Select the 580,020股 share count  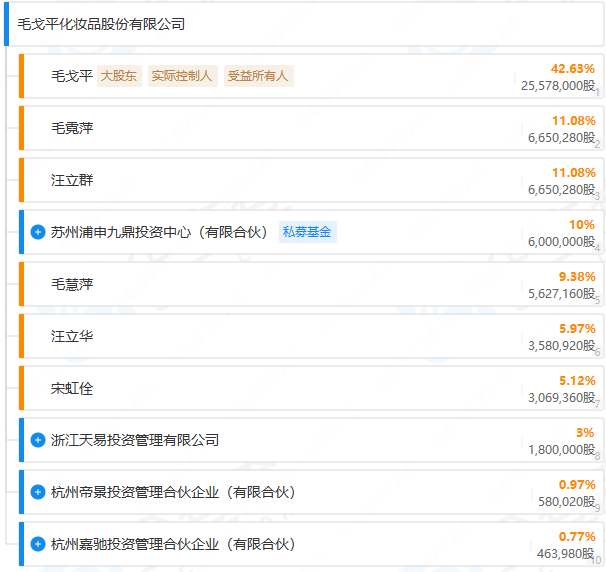[x=567, y=502]
